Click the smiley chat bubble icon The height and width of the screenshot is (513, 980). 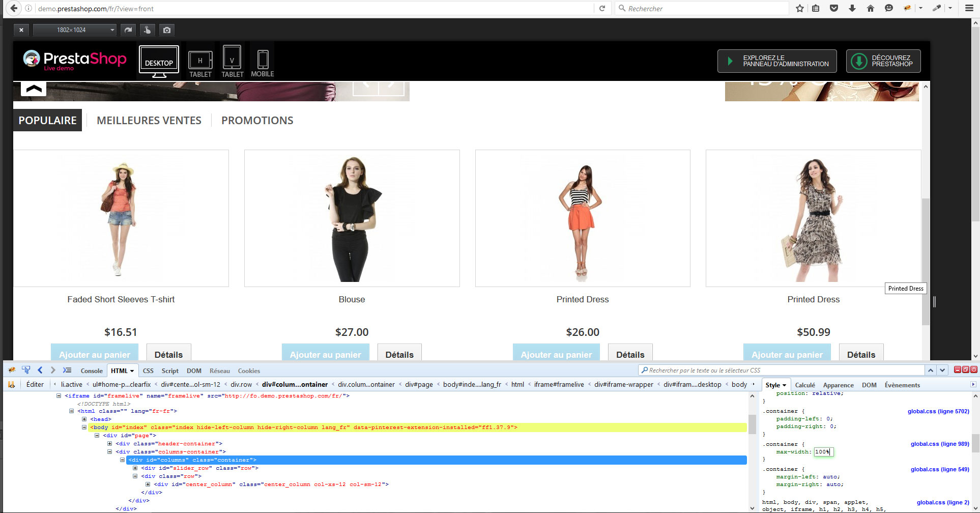click(x=889, y=8)
